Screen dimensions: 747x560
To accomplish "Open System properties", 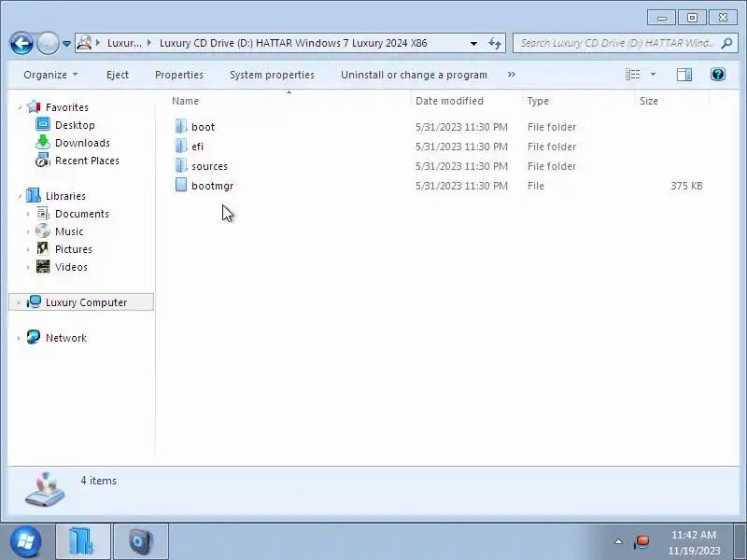I will 272,75.
